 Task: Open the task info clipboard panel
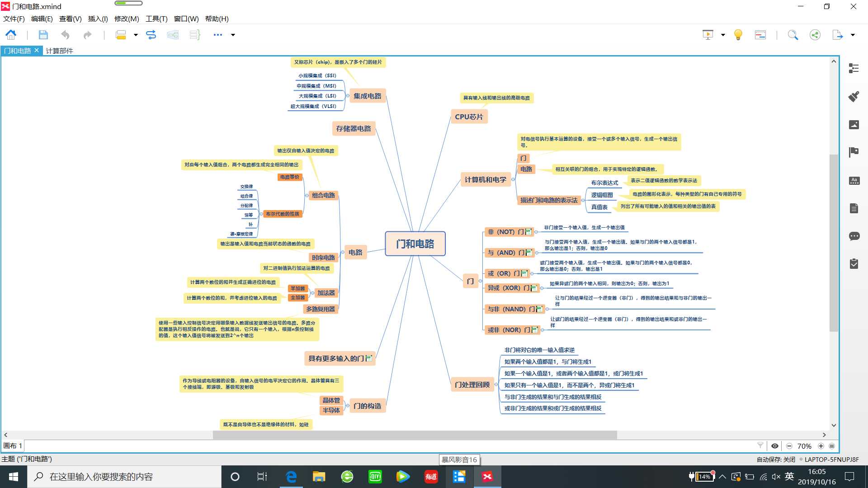854,264
